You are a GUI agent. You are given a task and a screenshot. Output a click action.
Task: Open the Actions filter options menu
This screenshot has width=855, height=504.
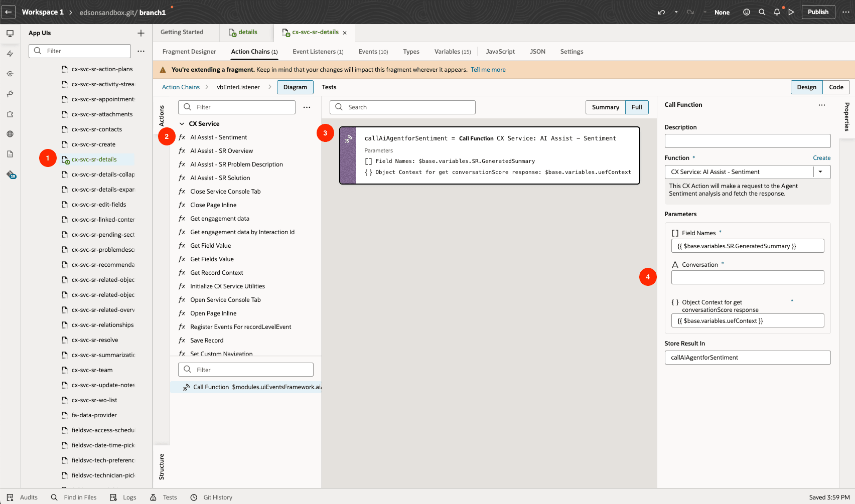pyautogui.click(x=307, y=107)
